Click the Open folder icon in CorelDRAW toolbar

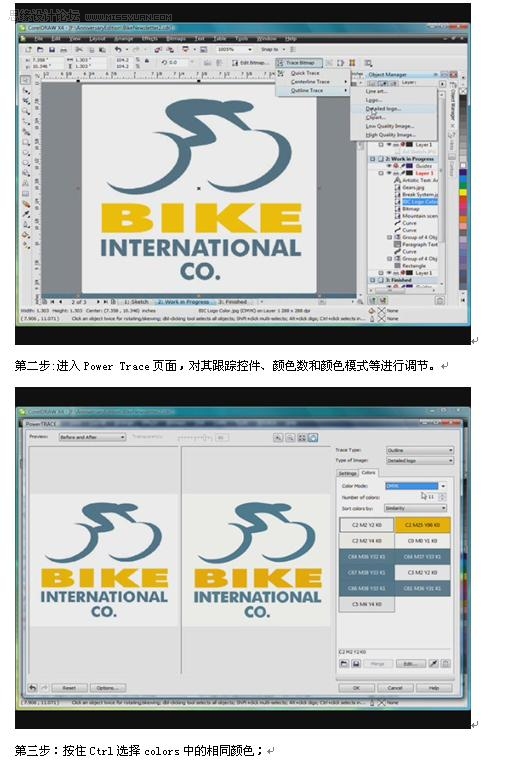pyautogui.click(x=40, y=49)
